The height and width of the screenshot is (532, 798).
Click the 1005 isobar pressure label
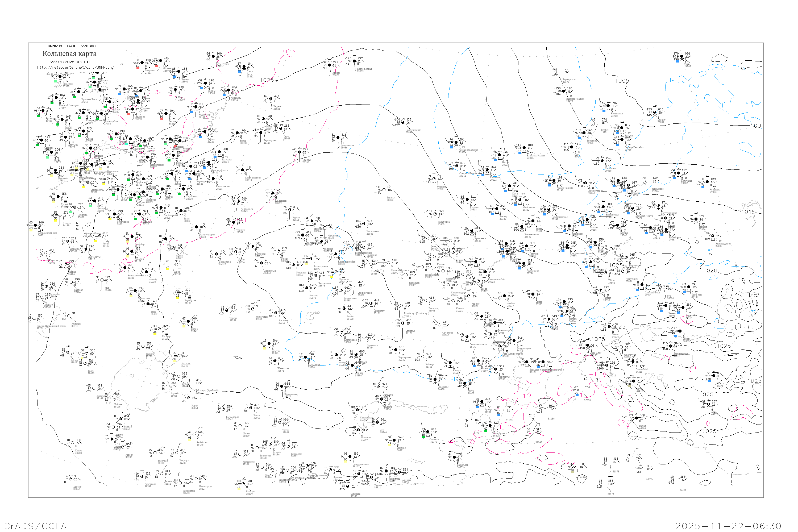[622, 81]
